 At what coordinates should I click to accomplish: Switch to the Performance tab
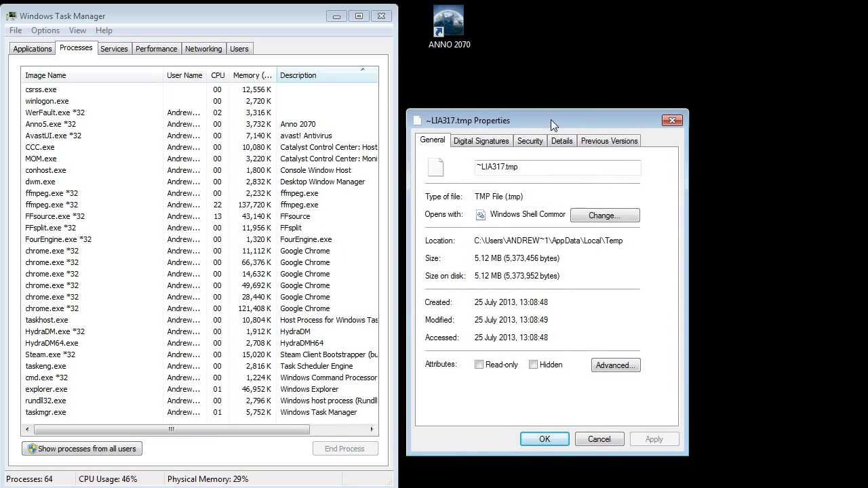pos(156,49)
